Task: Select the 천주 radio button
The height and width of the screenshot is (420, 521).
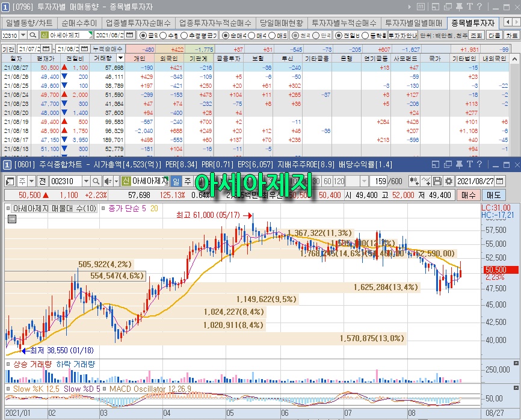Action: 295,36
